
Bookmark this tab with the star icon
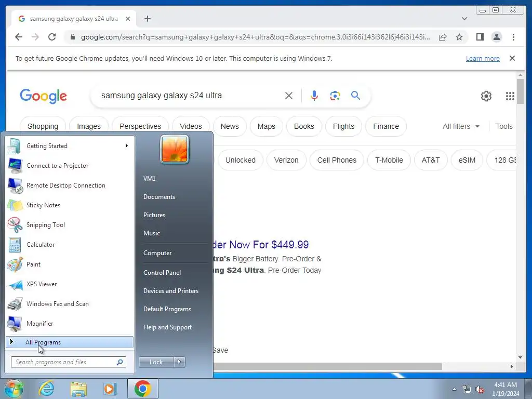(x=459, y=37)
